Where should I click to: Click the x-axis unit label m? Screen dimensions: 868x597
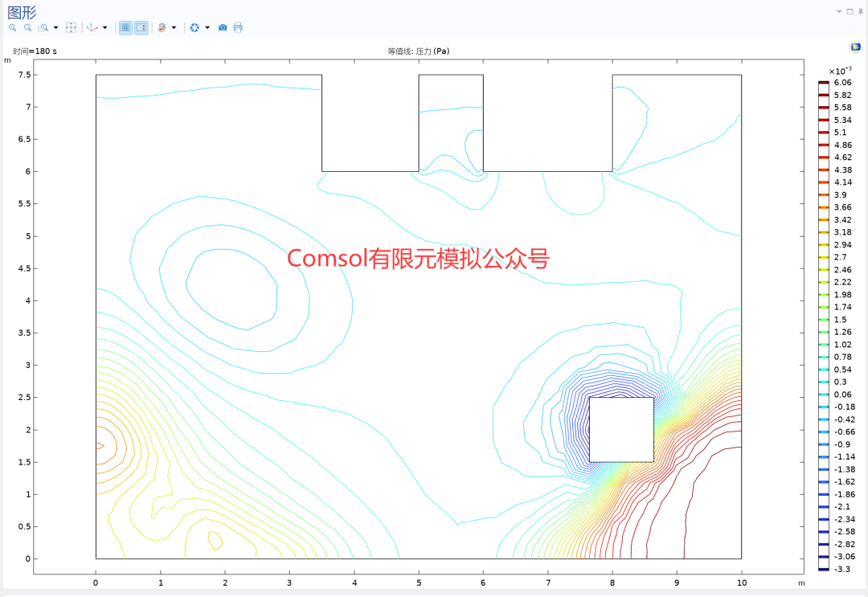point(801,583)
